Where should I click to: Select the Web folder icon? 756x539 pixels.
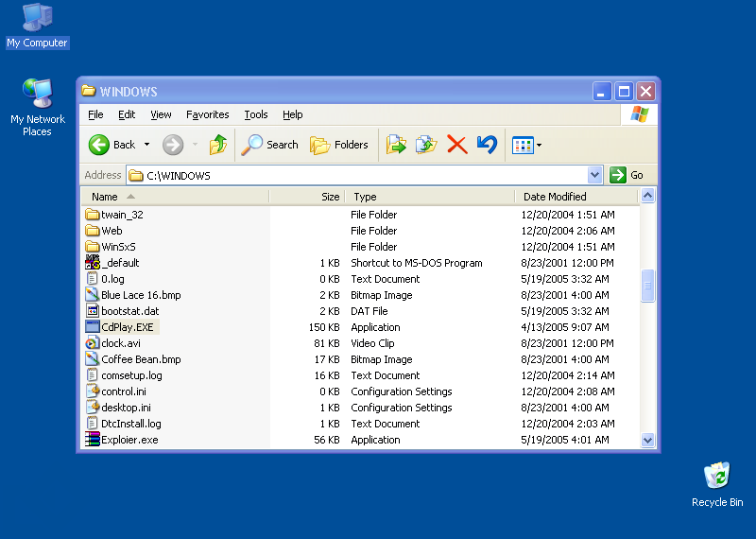[x=92, y=231]
